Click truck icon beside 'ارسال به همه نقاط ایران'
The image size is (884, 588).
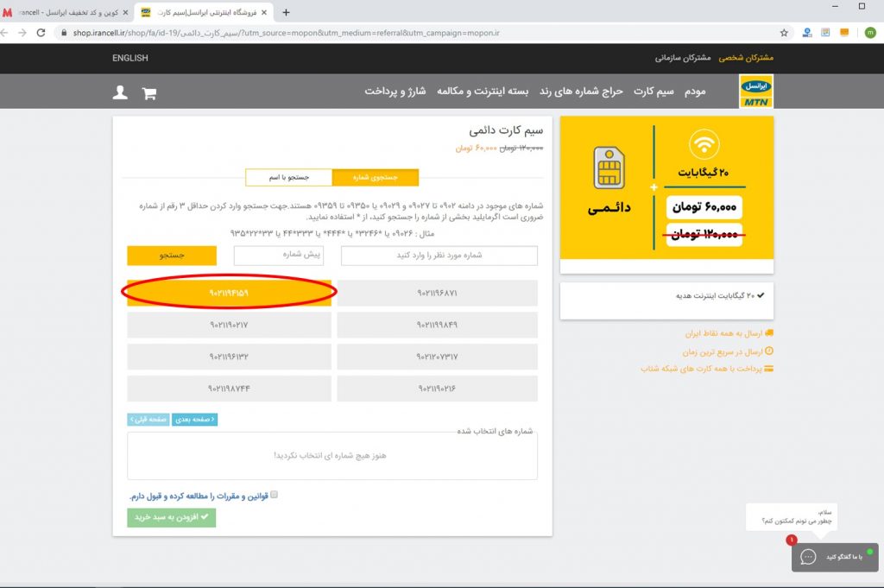(769, 333)
